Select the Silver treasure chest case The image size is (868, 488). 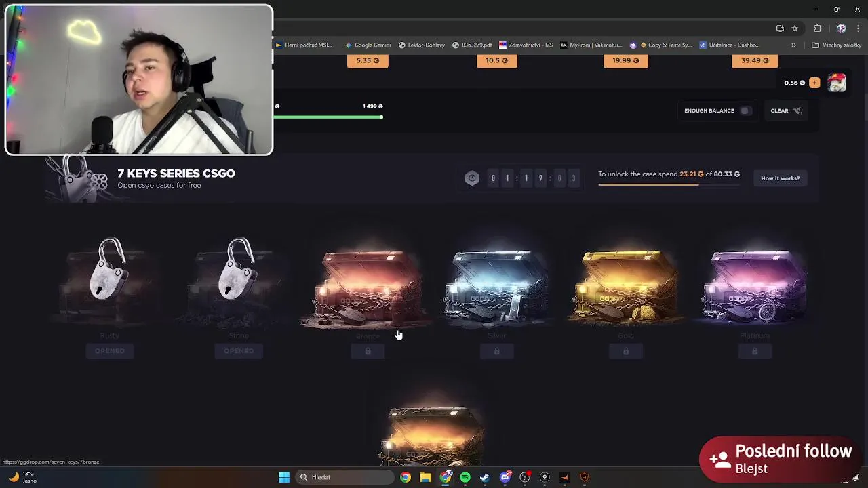tap(496, 288)
